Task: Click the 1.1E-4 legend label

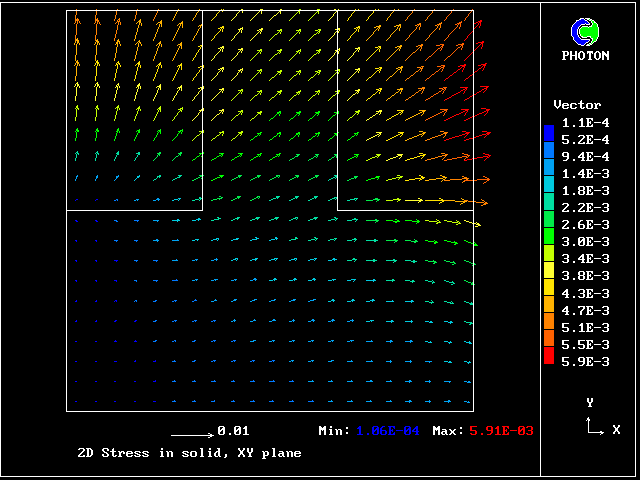Action: [585, 122]
